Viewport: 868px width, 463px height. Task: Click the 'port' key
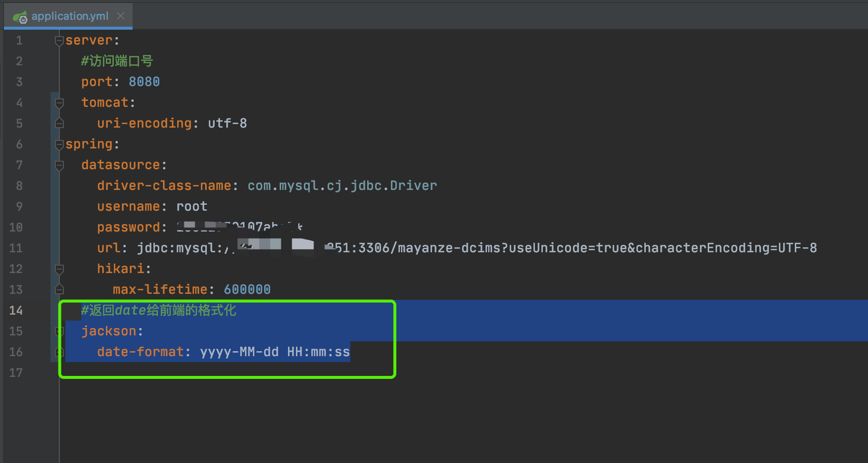[x=97, y=82]
